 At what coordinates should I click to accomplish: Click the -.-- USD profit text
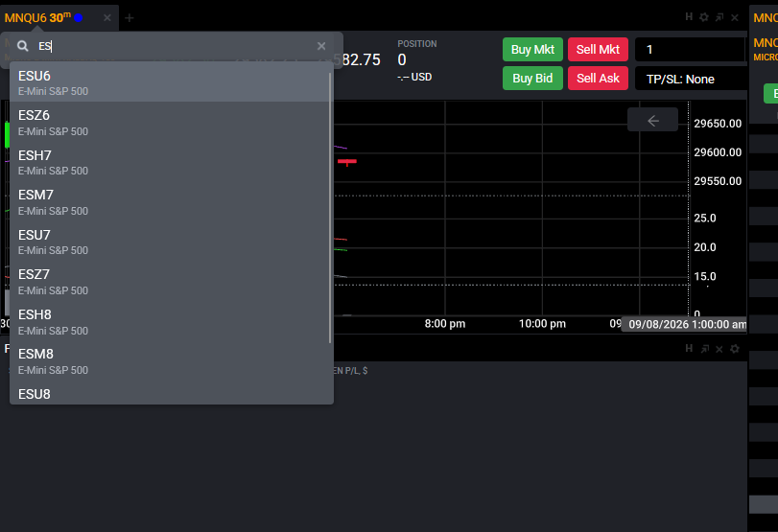tap(414, 77)
